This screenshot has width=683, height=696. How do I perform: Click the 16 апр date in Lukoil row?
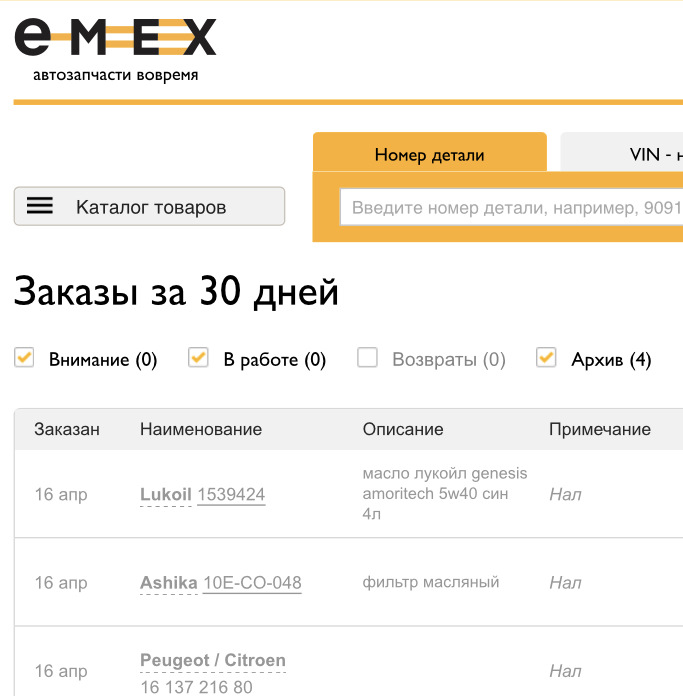click(x=61, y=495)
